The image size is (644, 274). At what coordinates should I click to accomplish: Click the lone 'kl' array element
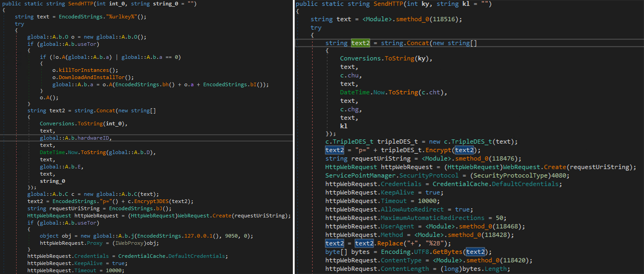pos(344,127)
